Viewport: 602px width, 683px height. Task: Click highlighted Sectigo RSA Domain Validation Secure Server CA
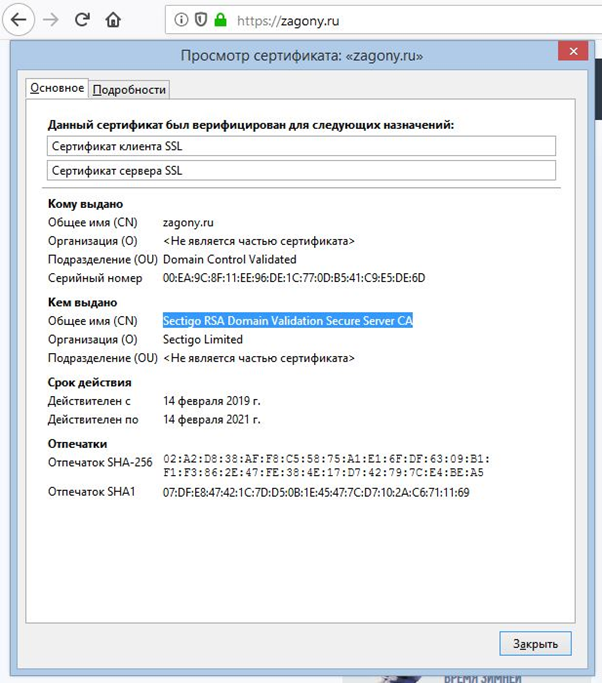click(287, 321)
